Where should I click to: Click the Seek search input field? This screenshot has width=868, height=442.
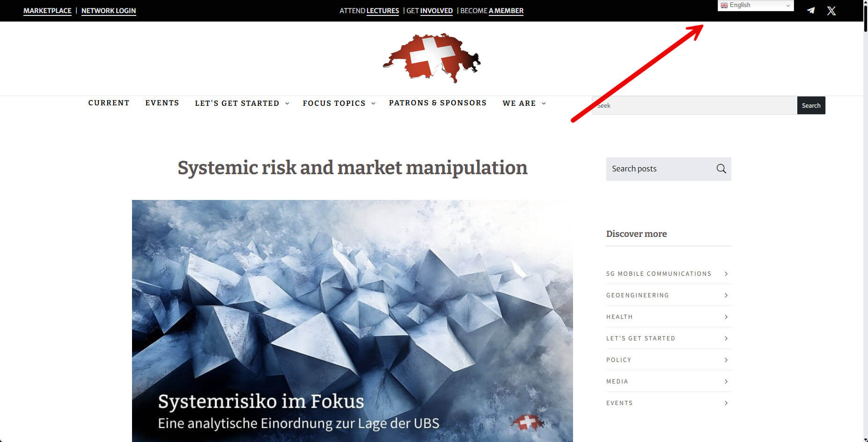694,105
